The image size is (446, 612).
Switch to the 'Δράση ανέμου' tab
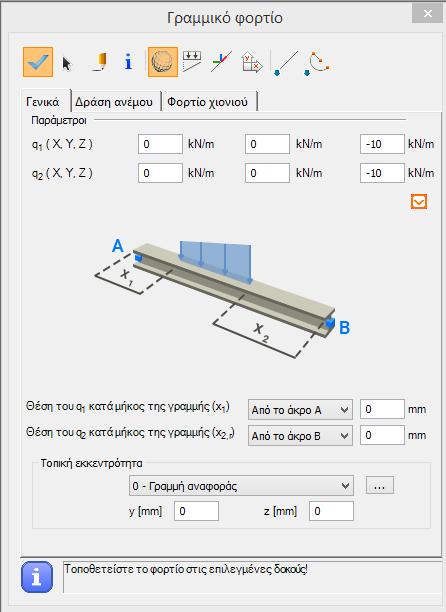(114, 102)
